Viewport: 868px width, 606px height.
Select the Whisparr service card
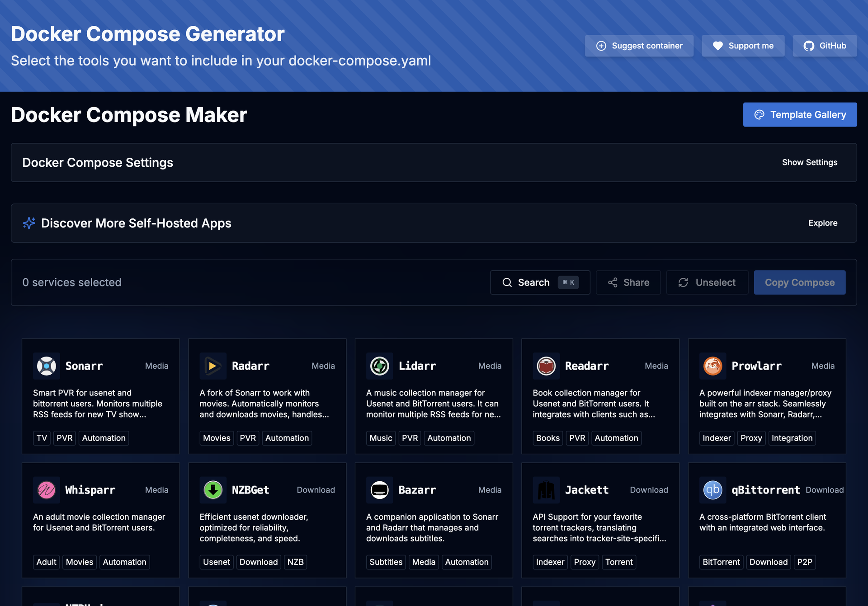[x=101, y=520]
